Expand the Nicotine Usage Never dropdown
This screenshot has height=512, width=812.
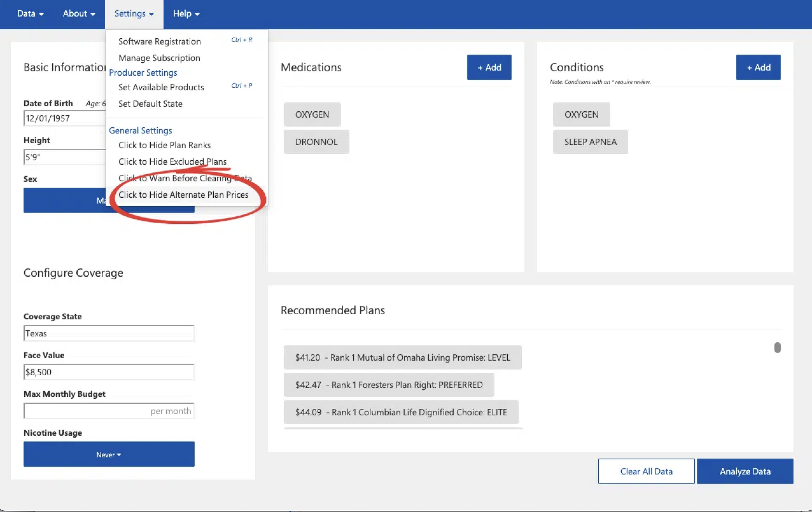(108, 454)
